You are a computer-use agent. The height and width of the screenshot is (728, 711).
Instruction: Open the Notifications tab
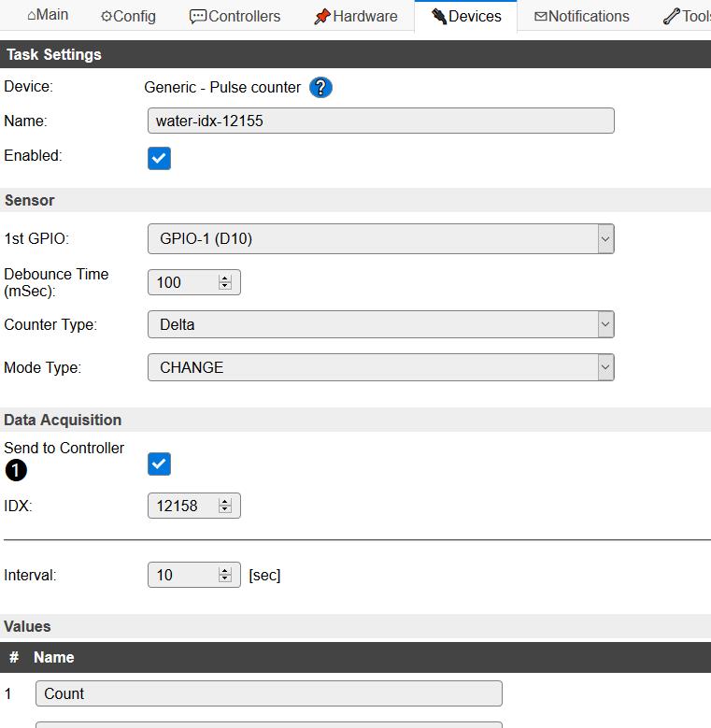tap(581, 16)
